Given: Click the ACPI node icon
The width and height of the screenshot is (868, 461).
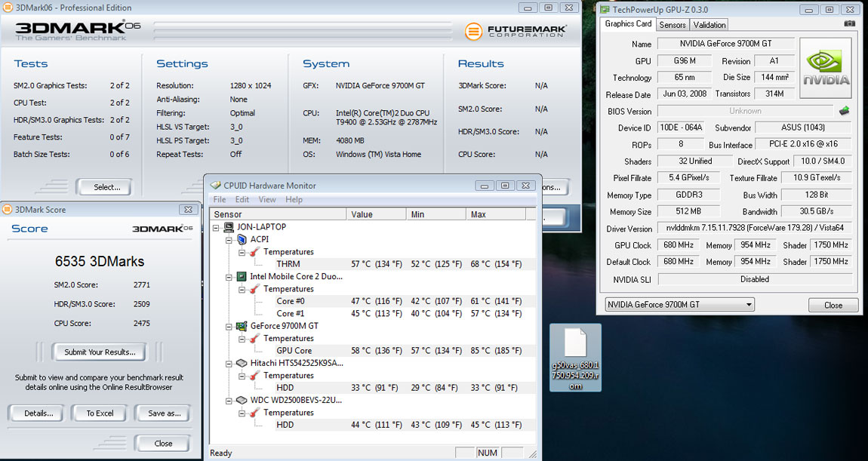Looking at the screenshot, I should click(x=242, y=239).
